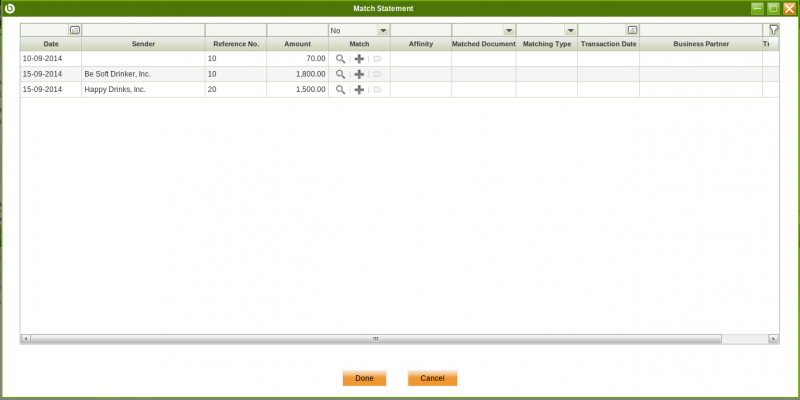Sort by Date column header
Screen dimensions: 800x400
pyautogui.click(x=51, y=44)
